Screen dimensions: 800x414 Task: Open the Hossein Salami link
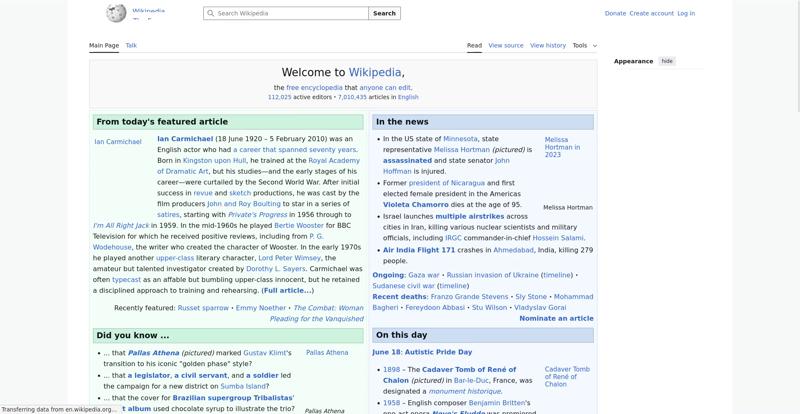click(558, 238)
